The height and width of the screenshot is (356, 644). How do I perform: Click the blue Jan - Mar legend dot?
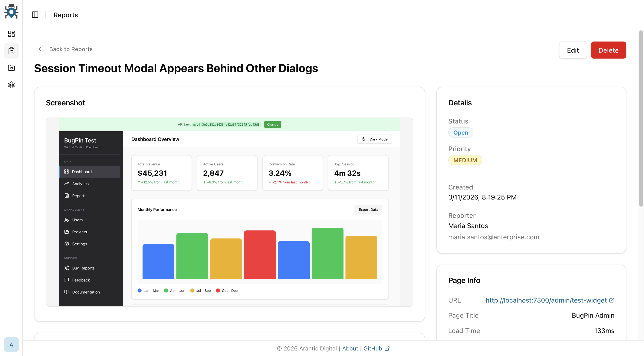point(140,290)
